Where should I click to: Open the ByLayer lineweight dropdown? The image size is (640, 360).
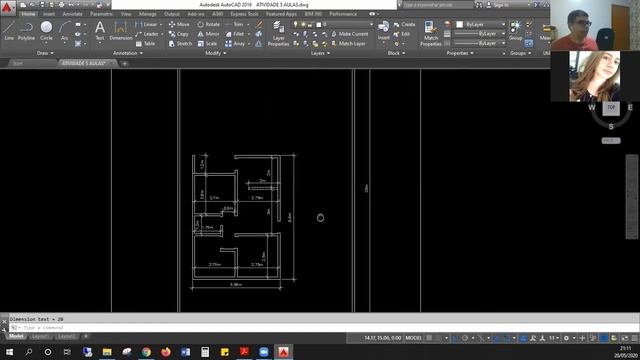pos(480,34)
